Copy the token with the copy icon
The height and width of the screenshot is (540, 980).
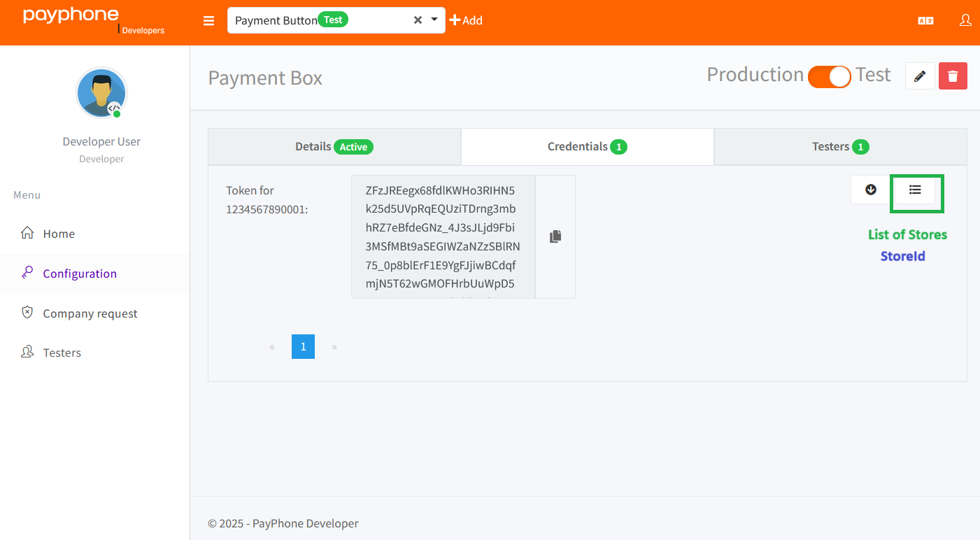pyautogui.click(x=555, y=236)
